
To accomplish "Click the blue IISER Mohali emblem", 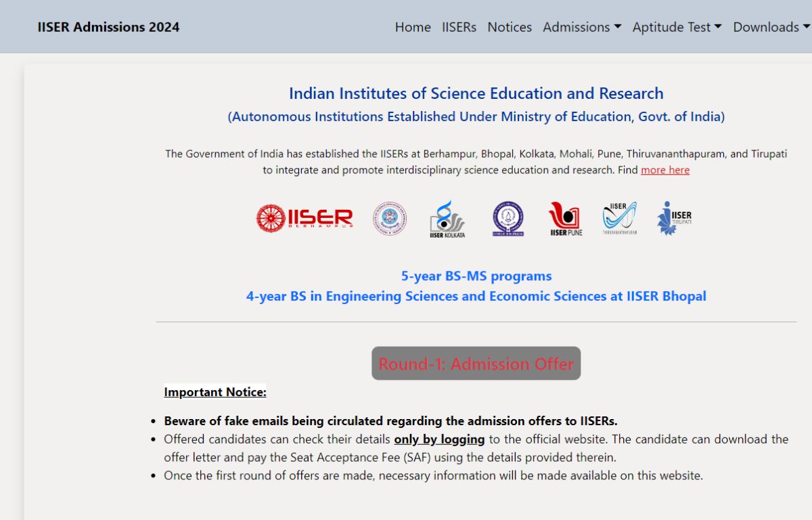I will [507, 219].
